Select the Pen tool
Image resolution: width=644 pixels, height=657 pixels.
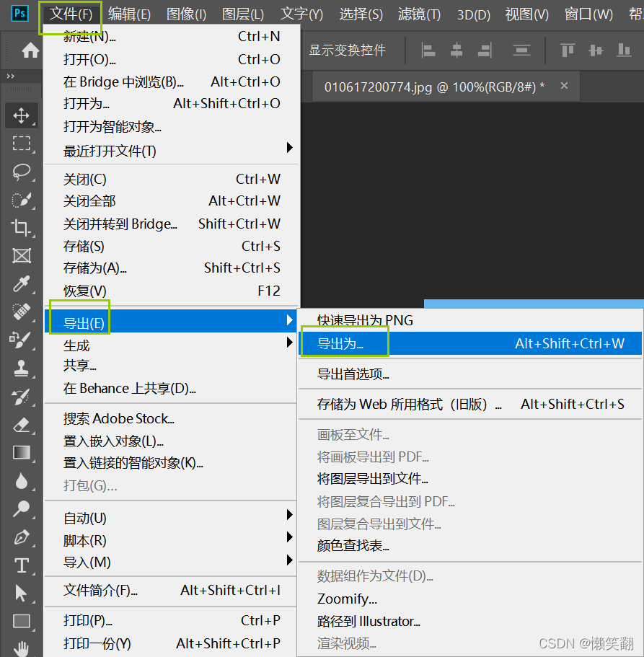(22, 537)
